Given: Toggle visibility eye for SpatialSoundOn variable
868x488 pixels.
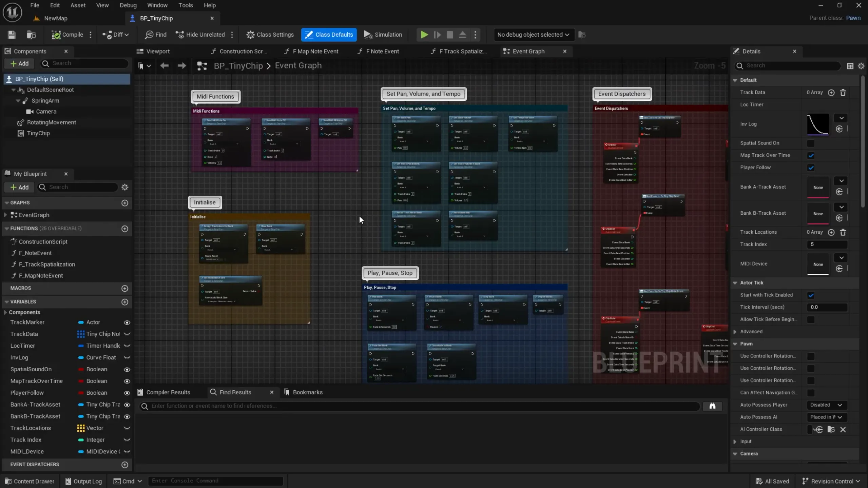Looking at the screenshot, I should click(127, 369).
